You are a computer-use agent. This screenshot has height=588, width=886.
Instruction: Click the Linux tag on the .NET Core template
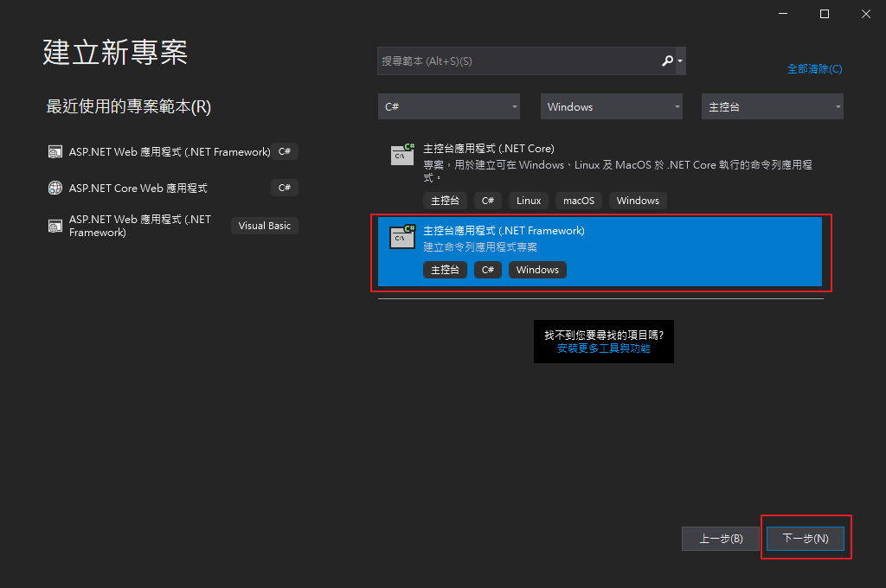tap(528, 200)
